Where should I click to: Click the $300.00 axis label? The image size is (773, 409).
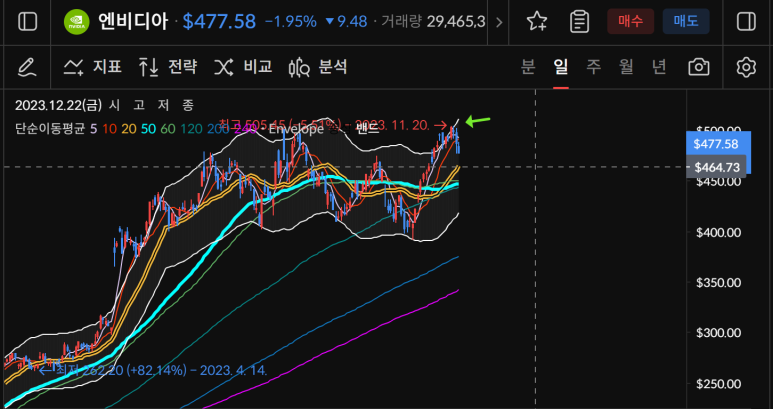[718, 333]
